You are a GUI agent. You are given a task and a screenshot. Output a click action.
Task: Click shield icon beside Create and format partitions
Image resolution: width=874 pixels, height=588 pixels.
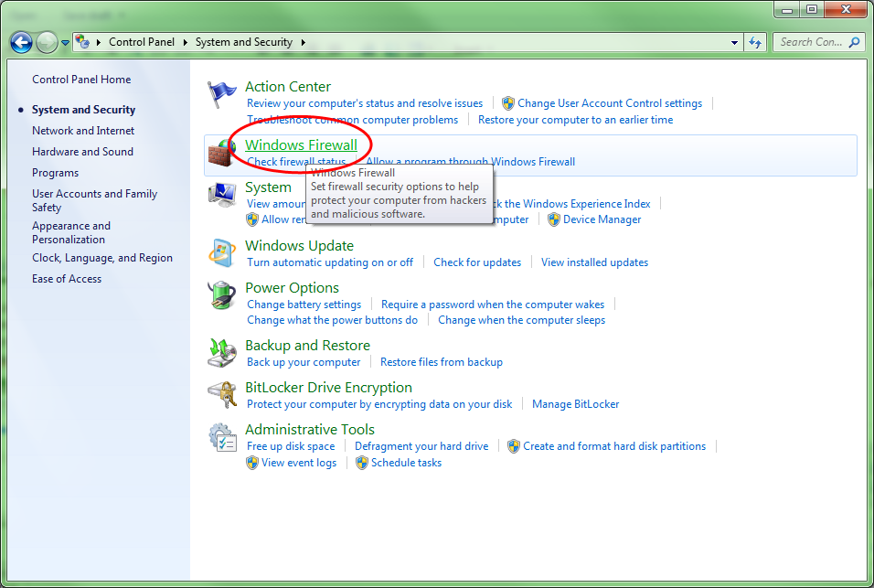(x=514, y=446)
